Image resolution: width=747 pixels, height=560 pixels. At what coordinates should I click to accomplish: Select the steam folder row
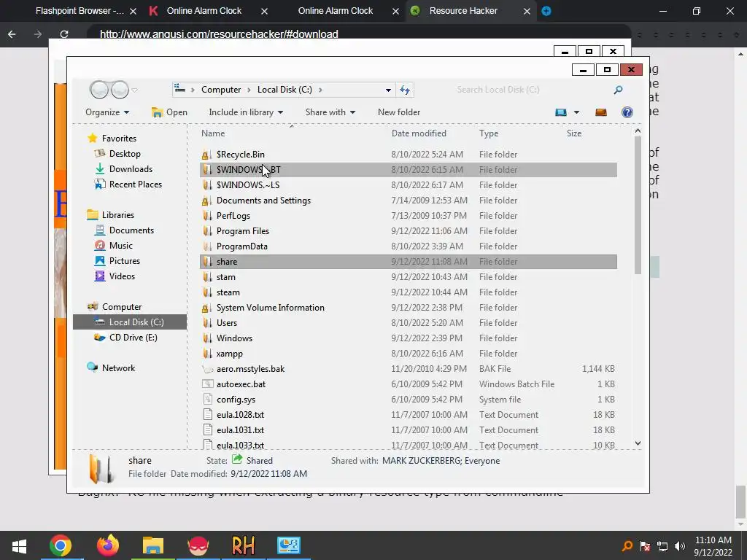click(409, 292)
